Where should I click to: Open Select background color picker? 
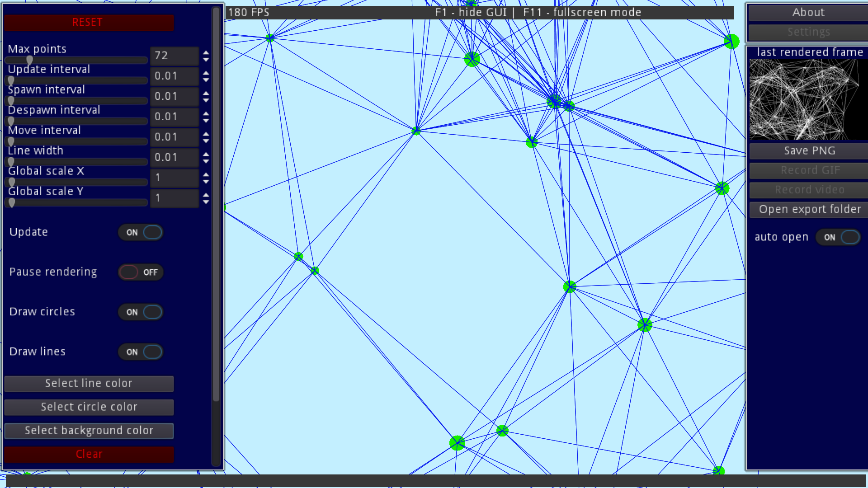(89, 431)
